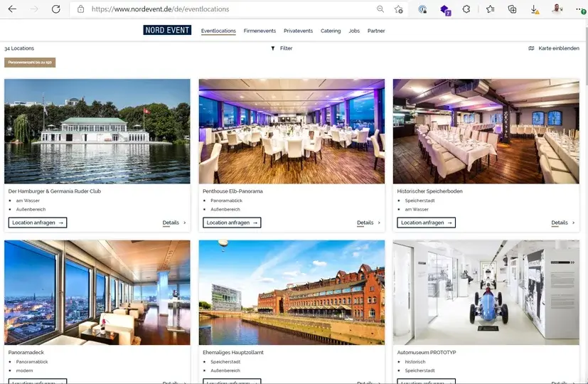Open the Ruder Club lakeside photo
The image size is (588, 384).
[97, 132]
